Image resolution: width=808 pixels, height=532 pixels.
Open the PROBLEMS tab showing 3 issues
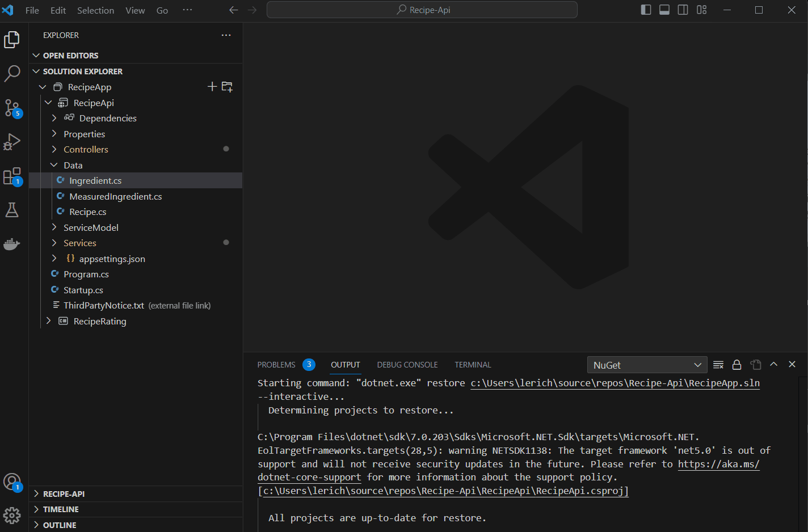pos(276,365)
